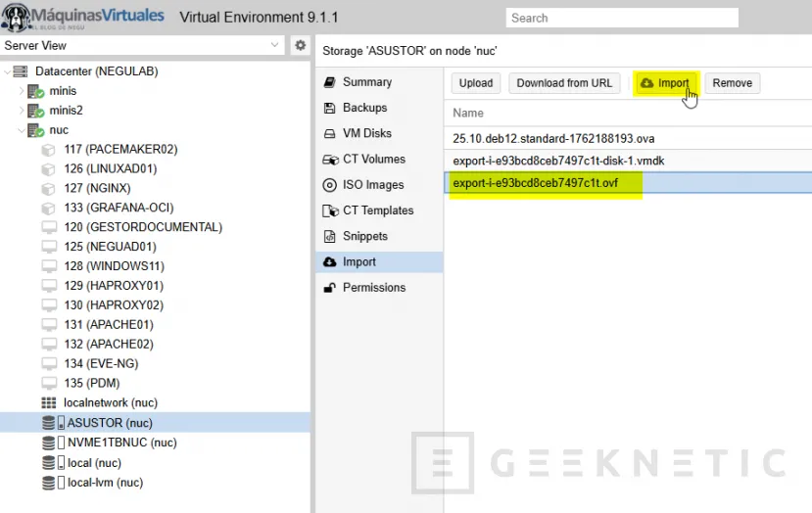Click the minis node icon
Viewport: 812px width, 513px height.
35,91
